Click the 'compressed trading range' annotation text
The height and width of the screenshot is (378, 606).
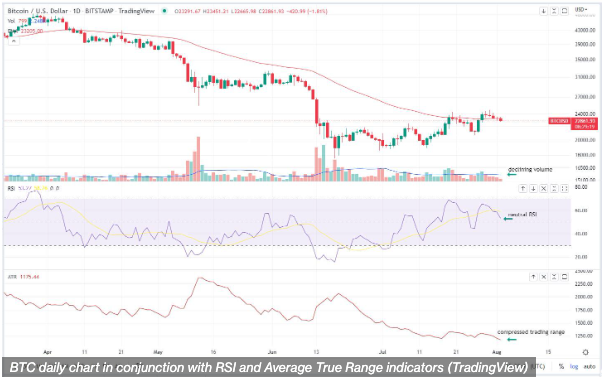coord(531,332)
